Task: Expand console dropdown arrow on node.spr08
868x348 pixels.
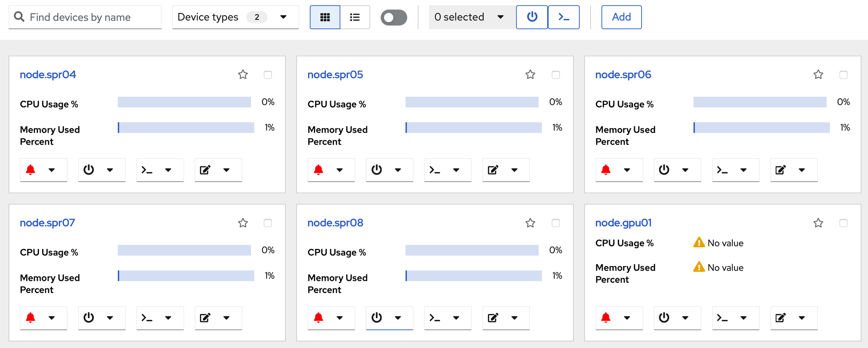Action: [456, 318]
